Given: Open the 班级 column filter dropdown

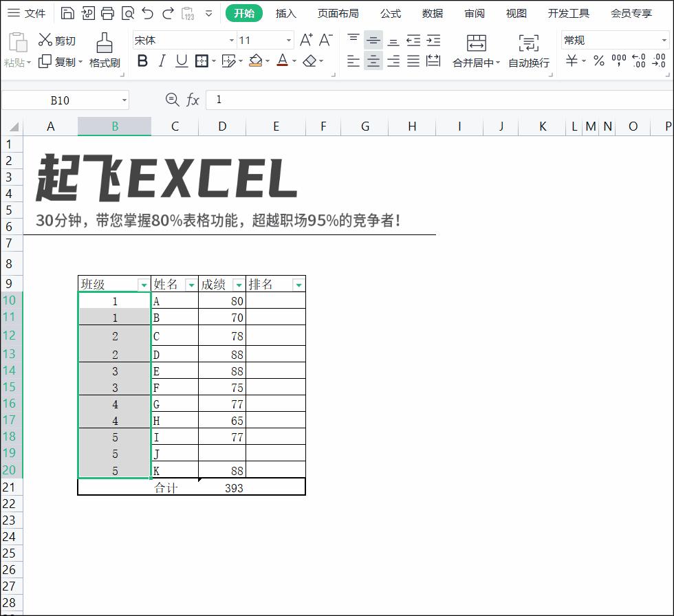Looking at the screenshot, I should [x=143, y=285].
